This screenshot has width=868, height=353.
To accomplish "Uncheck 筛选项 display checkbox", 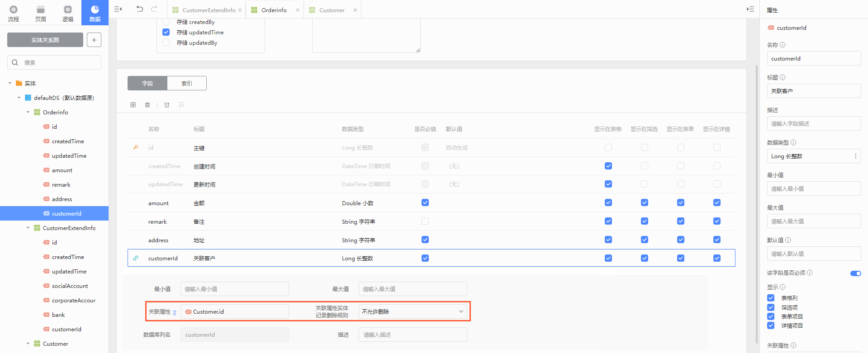I will click(771, 307).
